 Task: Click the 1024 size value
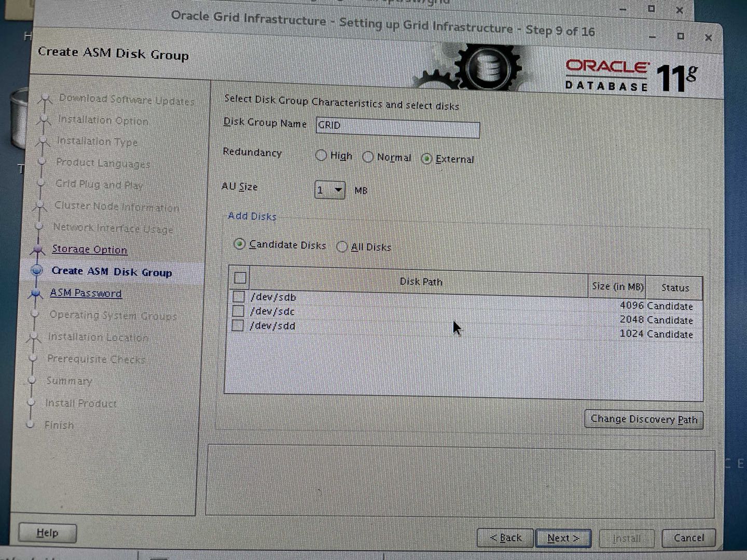[x=631, y=333]
